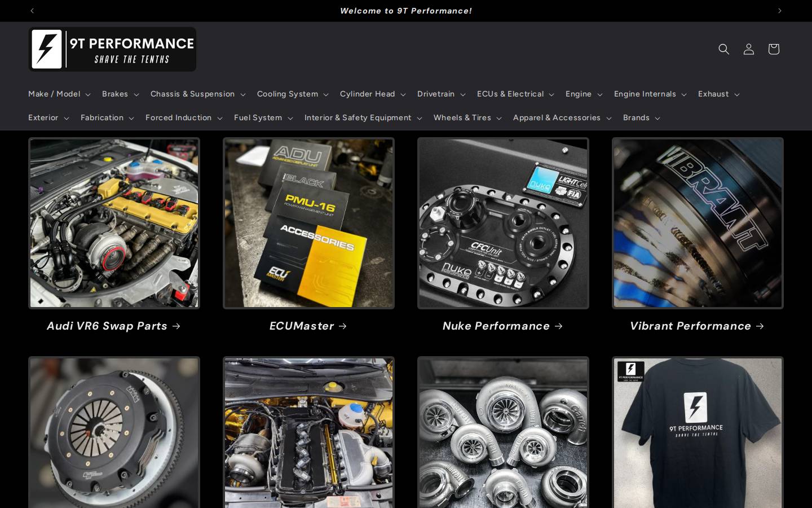Select the clutch and flywheel thumbnail
This screenshot has height=508, width=812.
(x=114, y=432)
